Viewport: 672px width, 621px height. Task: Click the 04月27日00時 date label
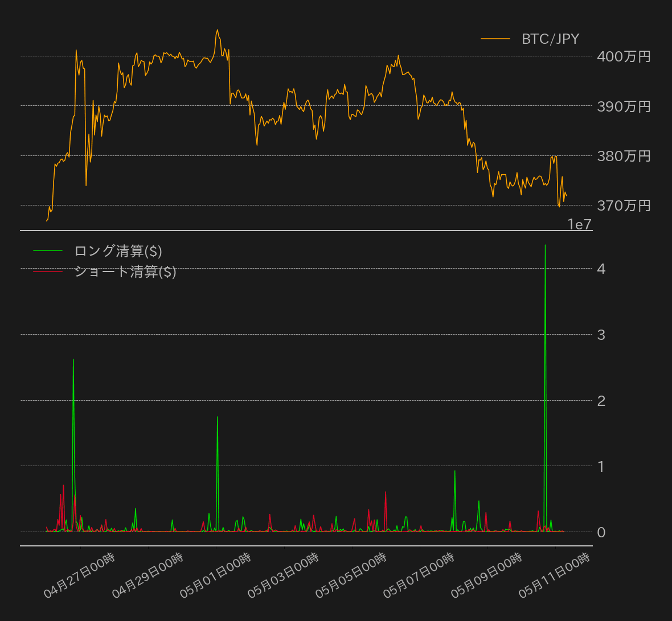(80, 576)
